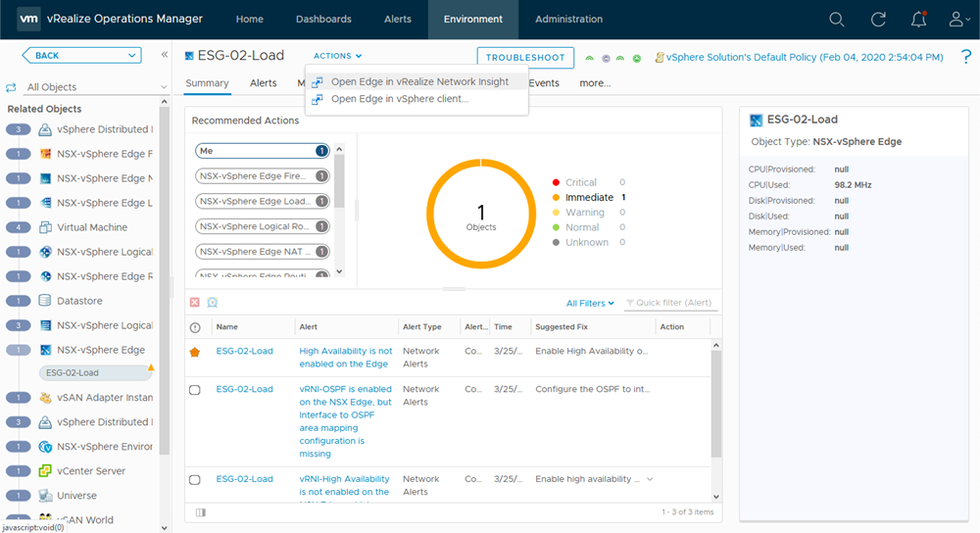The height and width of the screenshot is (533, 980).
Task: Select Open Edge in vSphere client menu item
Action: click(x=399, y=99)
